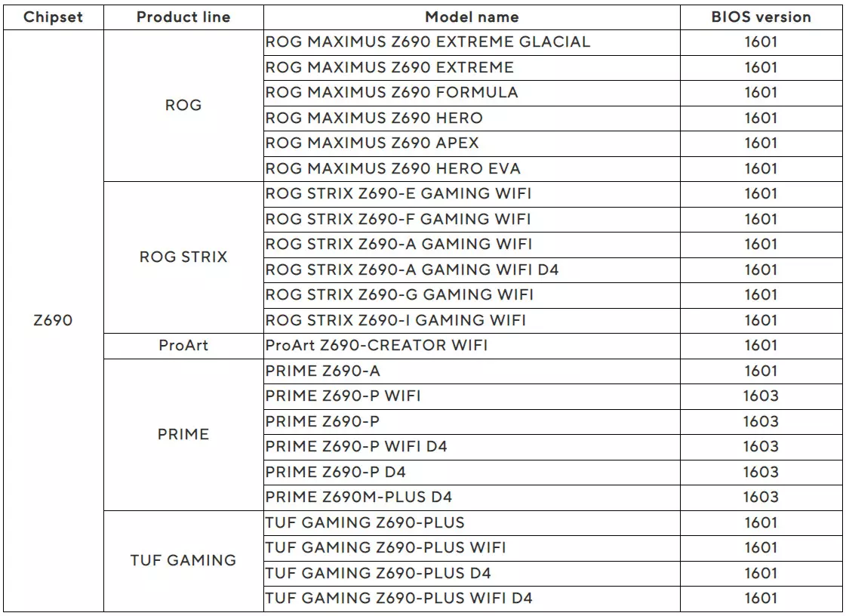Select ProArt Z690-CREATOR WIFI model

click(376, 346)
